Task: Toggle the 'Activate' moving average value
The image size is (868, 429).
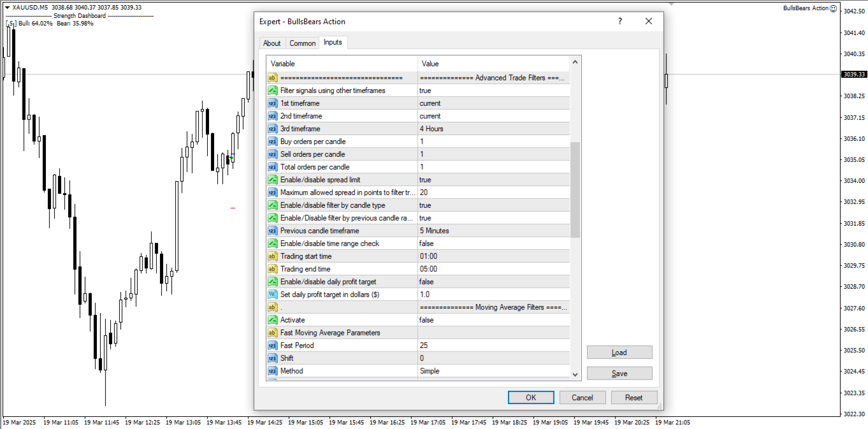Action: click(x=494, y=320)
